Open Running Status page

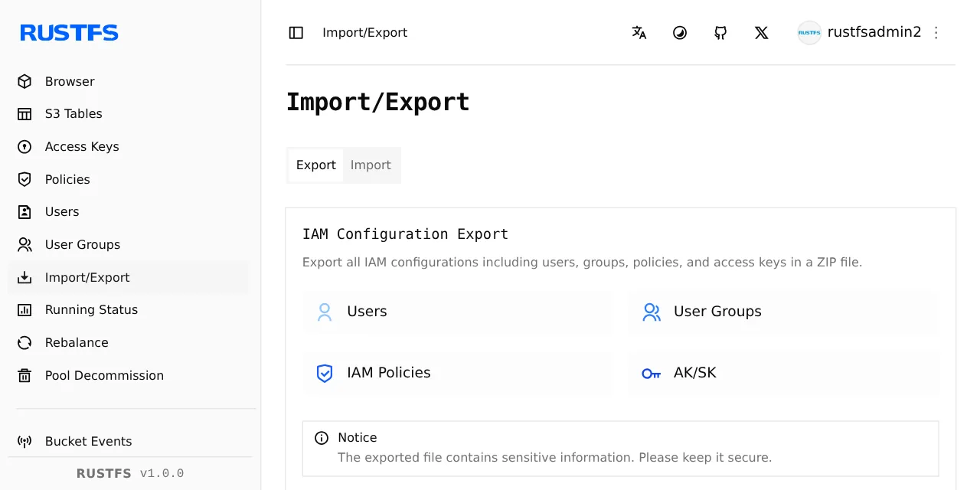(x=129, y=310)
